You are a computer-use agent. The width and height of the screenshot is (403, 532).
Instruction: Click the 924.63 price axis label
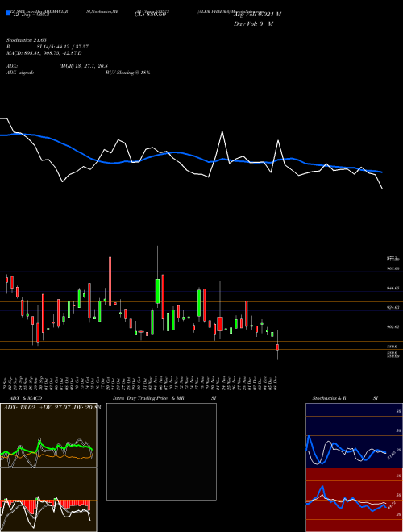click(x=393, y=307)
